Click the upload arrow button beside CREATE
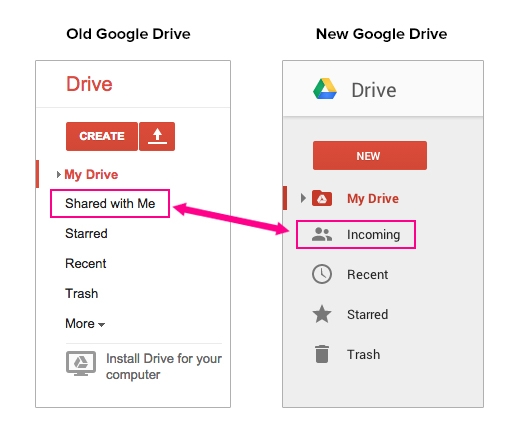 click(x=157, y=136)
